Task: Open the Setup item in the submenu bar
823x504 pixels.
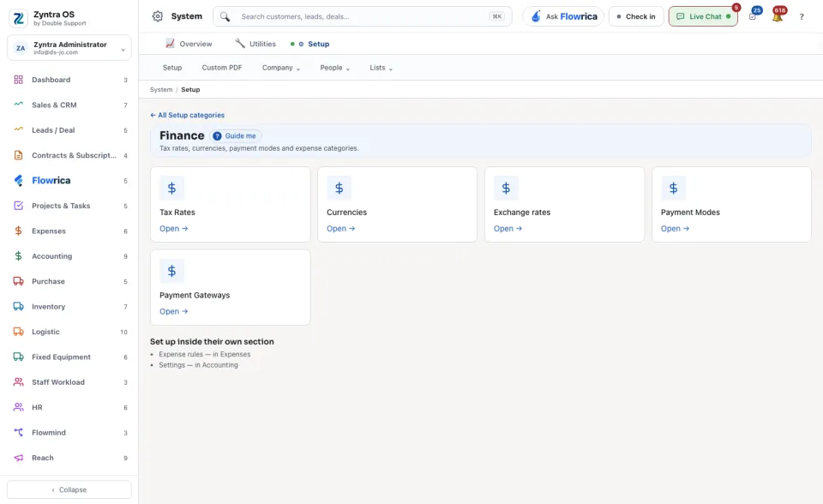Action: coord(172,68)
